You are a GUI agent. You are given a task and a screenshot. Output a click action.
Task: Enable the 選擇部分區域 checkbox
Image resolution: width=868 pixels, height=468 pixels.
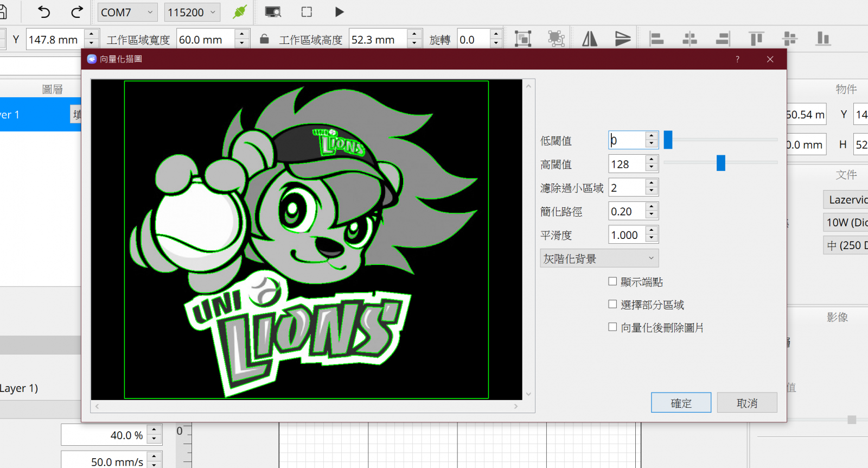click(612, 304)
